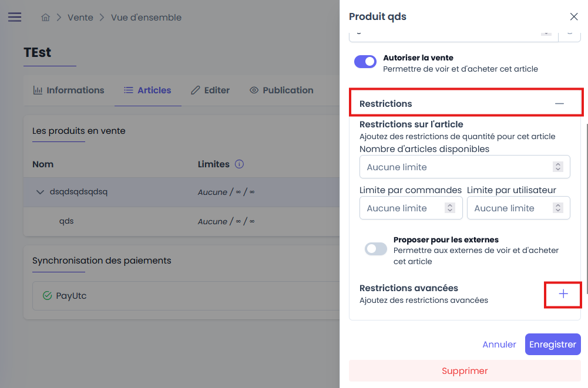Expand the dsqdsqdsqdsq row chevron

click(40, 192)
